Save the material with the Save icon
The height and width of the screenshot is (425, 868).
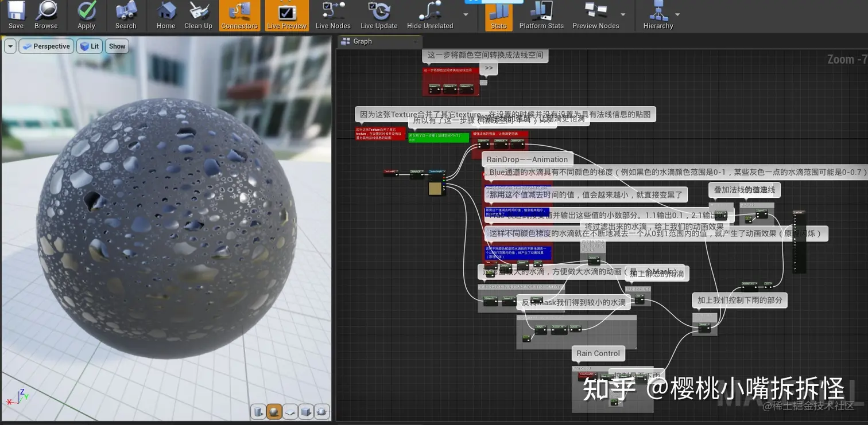coord(16,15)
